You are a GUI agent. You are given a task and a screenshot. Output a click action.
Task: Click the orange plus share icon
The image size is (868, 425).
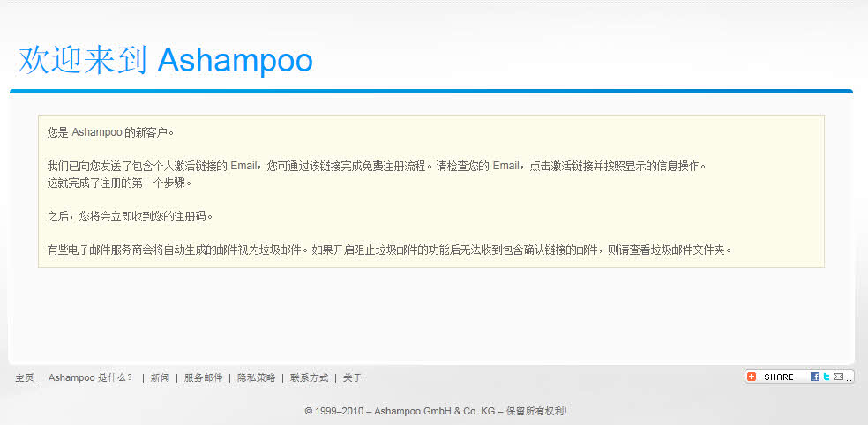click(x=752, y=377)
